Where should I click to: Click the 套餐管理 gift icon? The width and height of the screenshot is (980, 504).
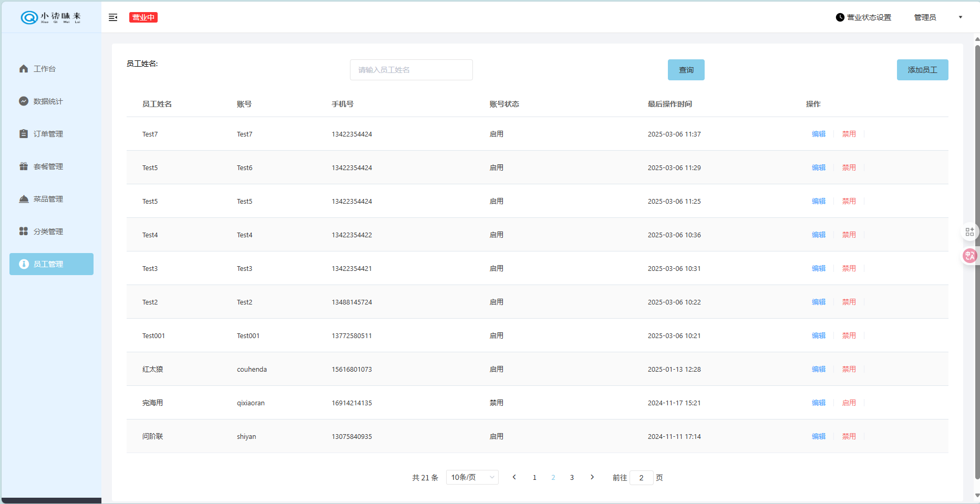point(24,166)
